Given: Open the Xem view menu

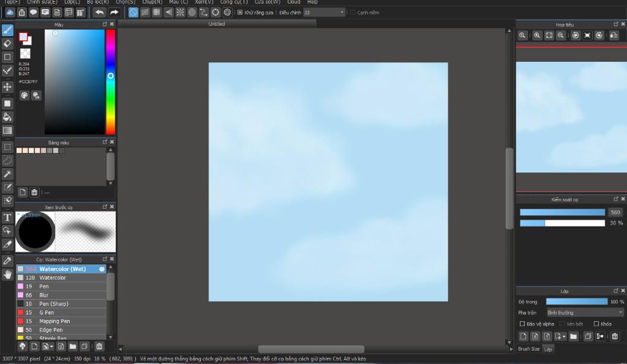Looking at the screenshot, I should 204,2.
